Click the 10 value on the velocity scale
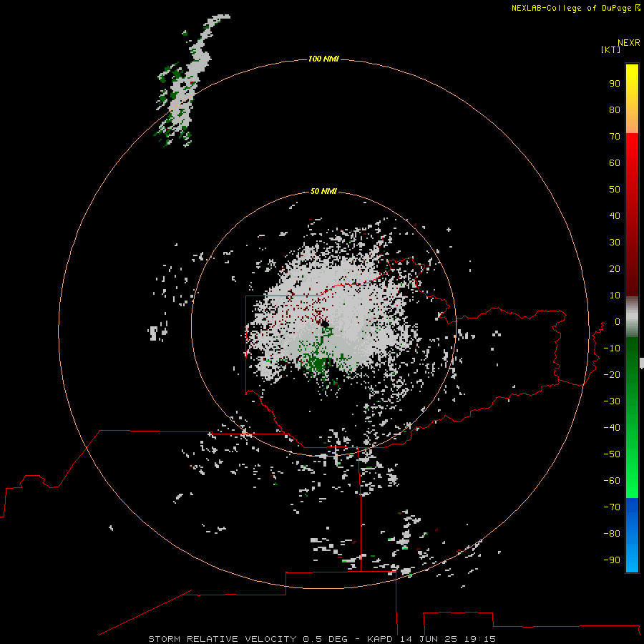The height and width of the screenshot is (644, 644). [x=615, y=296]
